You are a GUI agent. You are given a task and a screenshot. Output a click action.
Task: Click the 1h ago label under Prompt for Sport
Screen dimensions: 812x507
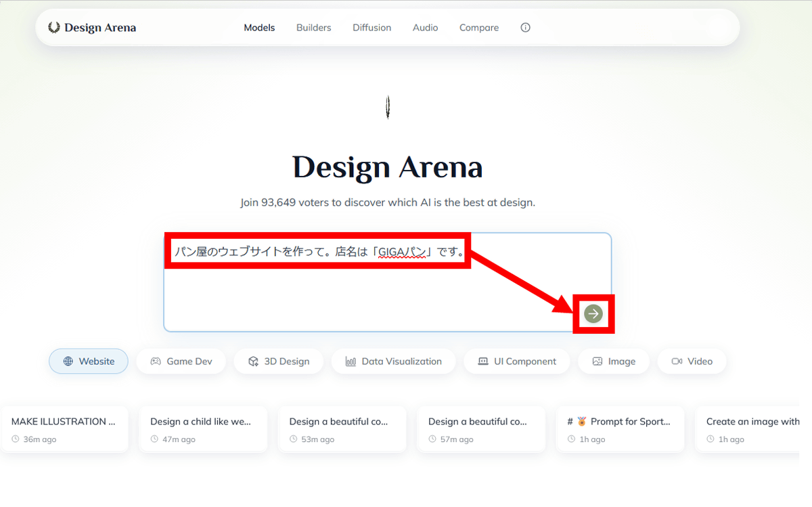pos(592,439)
